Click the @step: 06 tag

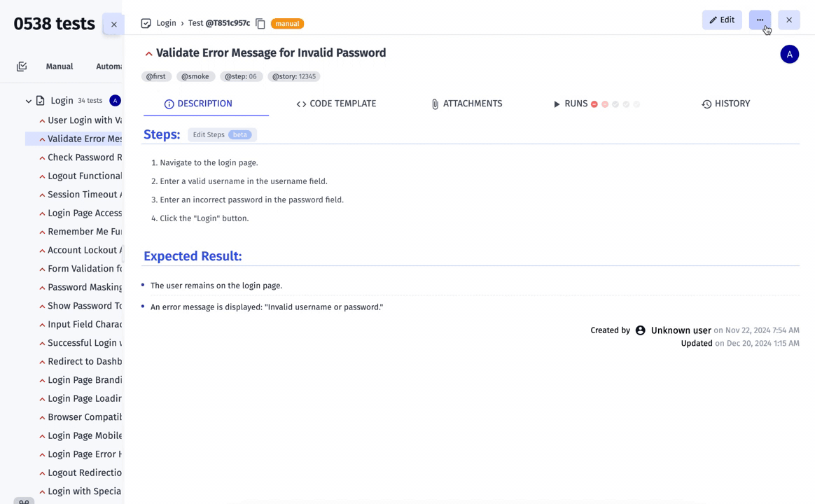tap(241, 76)
